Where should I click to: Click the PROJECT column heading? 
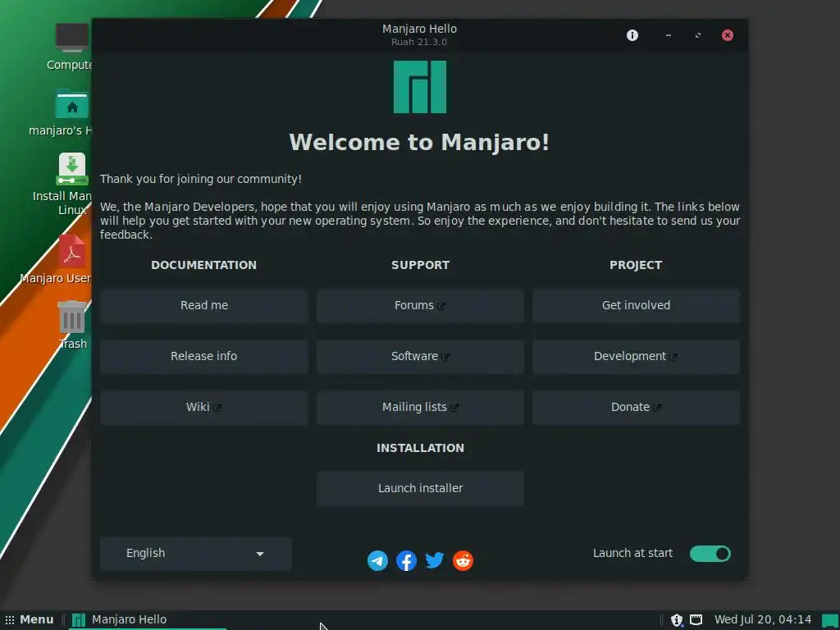click(x=636, y=265)
